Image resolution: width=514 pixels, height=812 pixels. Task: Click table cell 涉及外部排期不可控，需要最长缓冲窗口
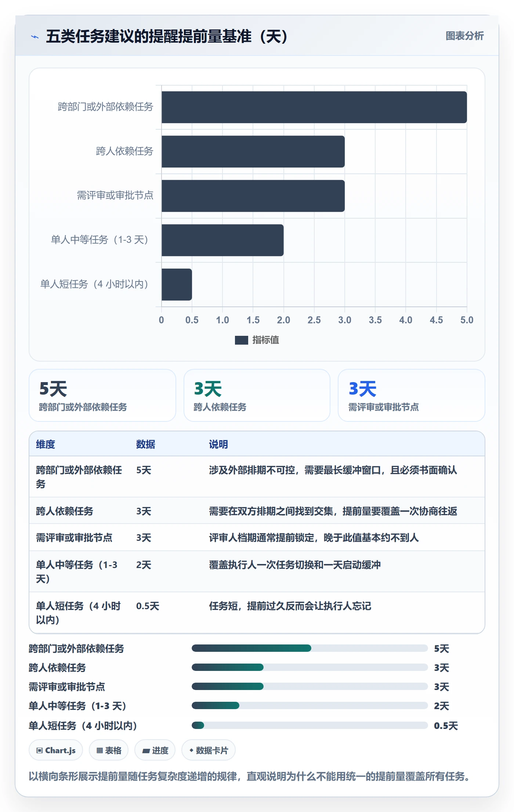click(333, 470)
